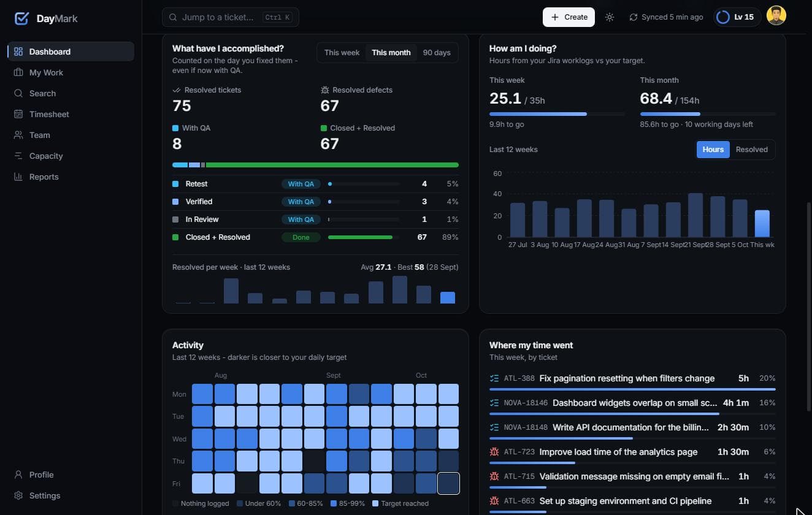Click the Search magnifier icon in sidebar

(18, 93)
